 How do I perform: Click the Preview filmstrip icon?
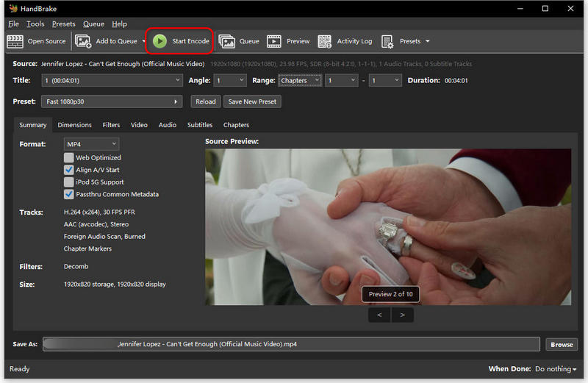tap(274, 41)
